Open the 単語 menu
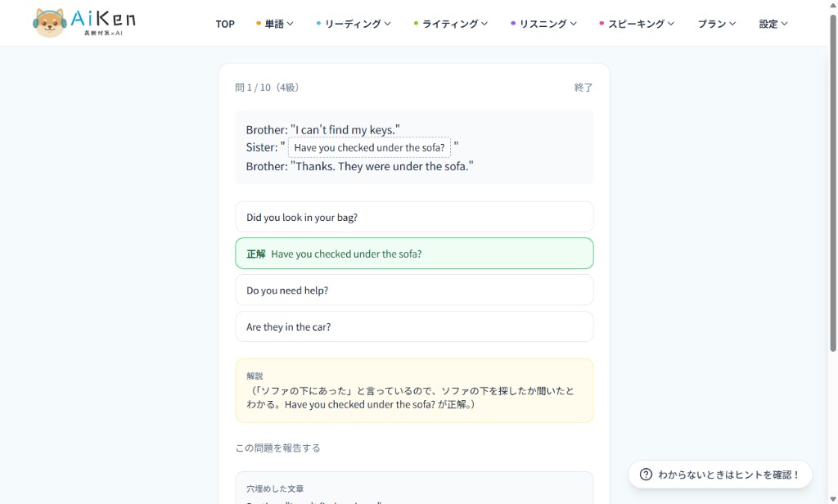838x504 pixels. (275, 24)
